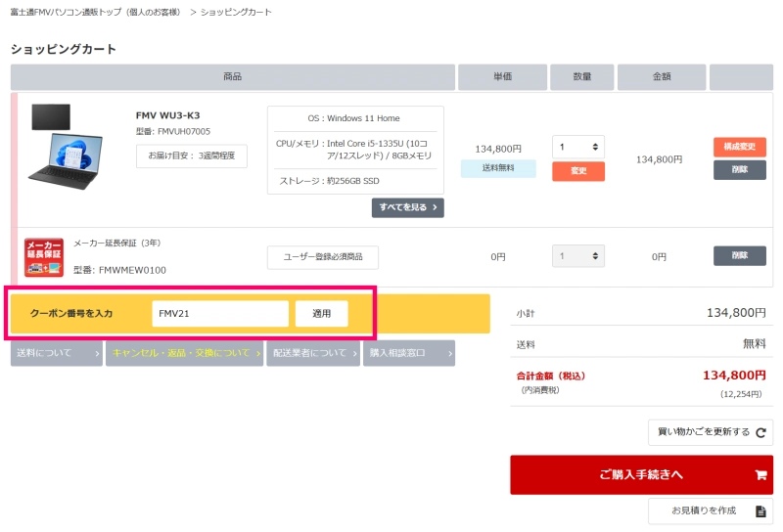Screen dimensions: 783x532
Task: Click the 単価 column header
Action: coord(502,77)
